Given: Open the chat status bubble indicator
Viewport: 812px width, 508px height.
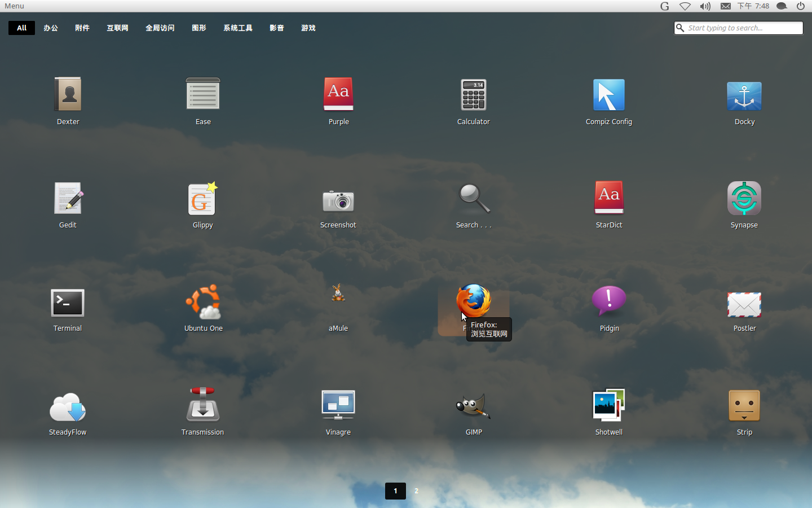Looking at the screenshot, I should click(782, 6).
